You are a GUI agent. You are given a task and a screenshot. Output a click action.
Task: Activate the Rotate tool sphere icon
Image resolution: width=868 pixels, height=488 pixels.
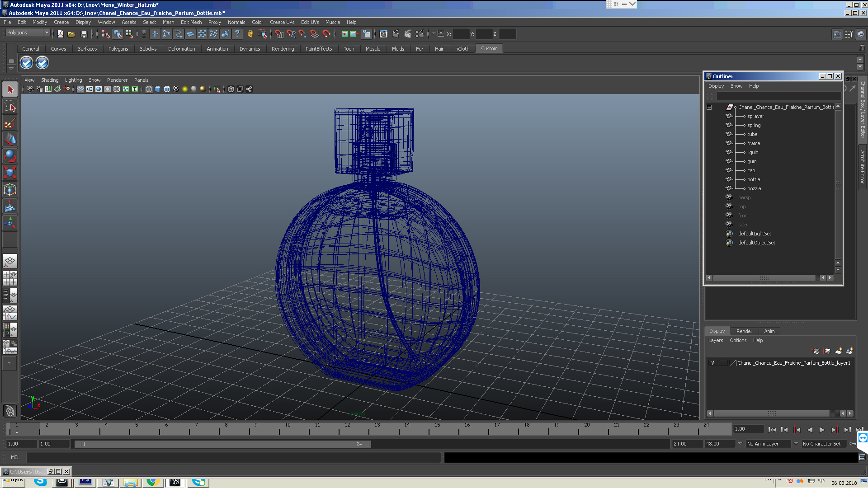point(10,156)
